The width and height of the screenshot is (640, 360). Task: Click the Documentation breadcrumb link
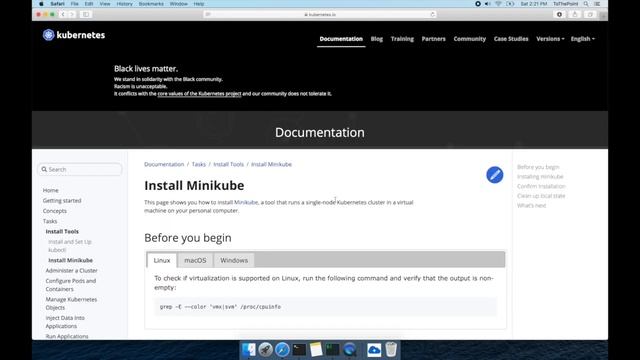coord(164,164)
